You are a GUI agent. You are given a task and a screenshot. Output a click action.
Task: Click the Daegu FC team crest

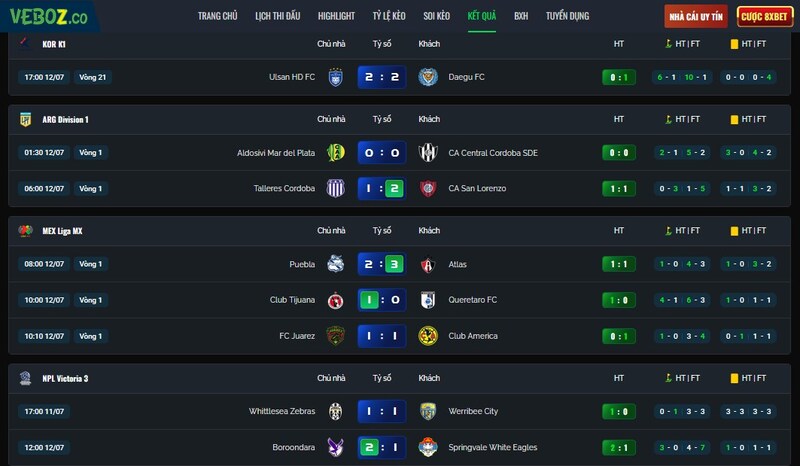click(x=428, y=77)
